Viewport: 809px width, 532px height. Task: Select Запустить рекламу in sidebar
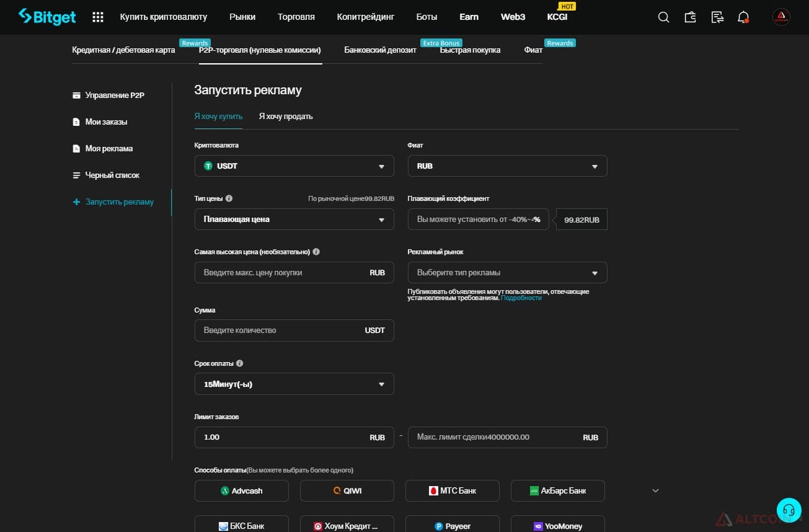pyautogui.click(x=113, y=202)
